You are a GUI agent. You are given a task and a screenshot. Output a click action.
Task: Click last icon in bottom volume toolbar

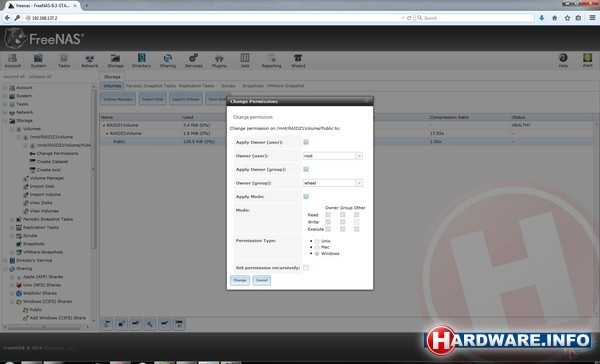[x=179, y=324]
